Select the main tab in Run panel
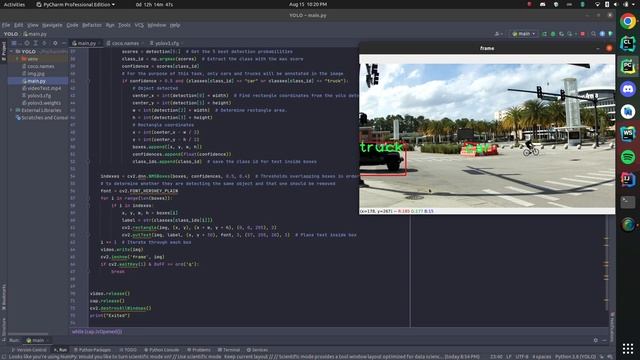The image size is (640, 360). pyautogui.click(x=37, y=340)
